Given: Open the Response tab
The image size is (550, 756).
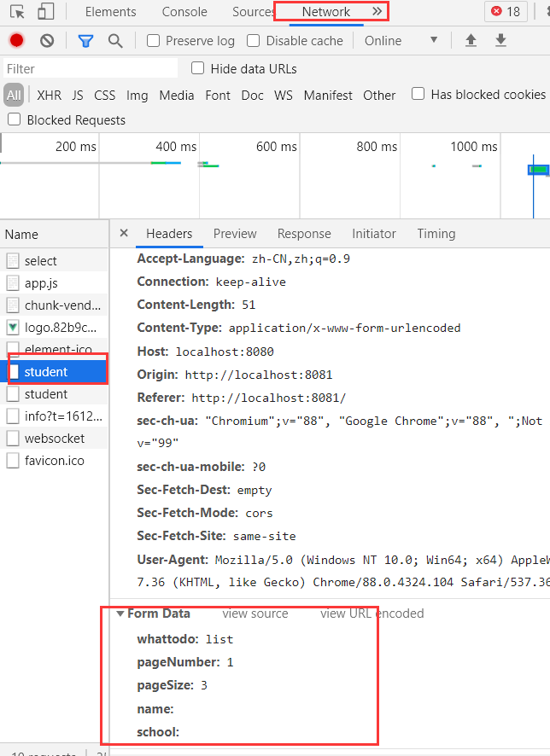Looking at the screenshot, I should pyautogui.click(x=304, y=234).
